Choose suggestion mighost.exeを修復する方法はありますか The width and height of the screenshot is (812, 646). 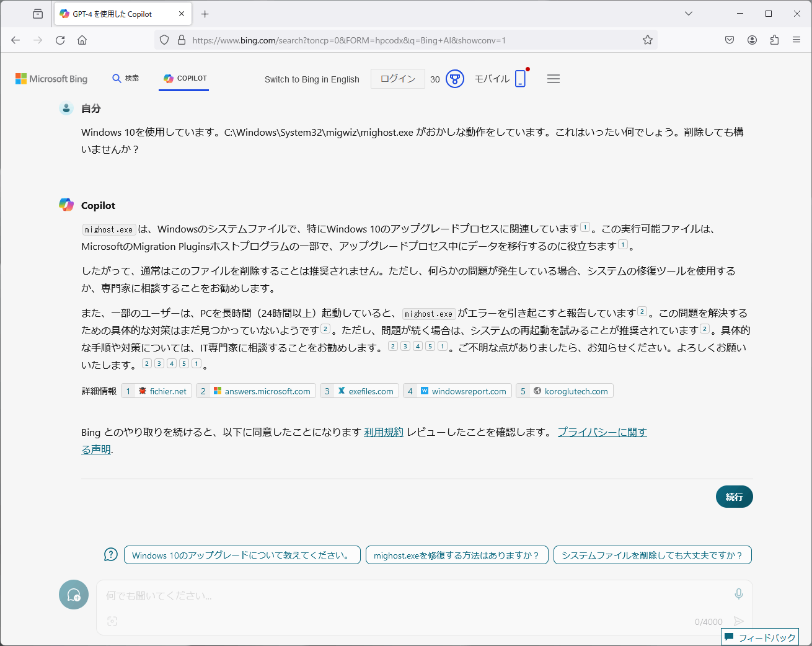coord(457,555)
